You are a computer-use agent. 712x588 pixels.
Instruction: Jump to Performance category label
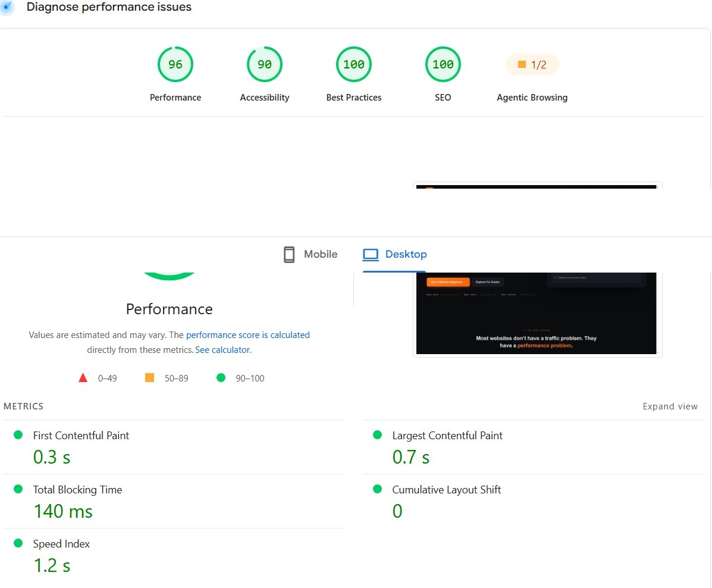[175, 97]
